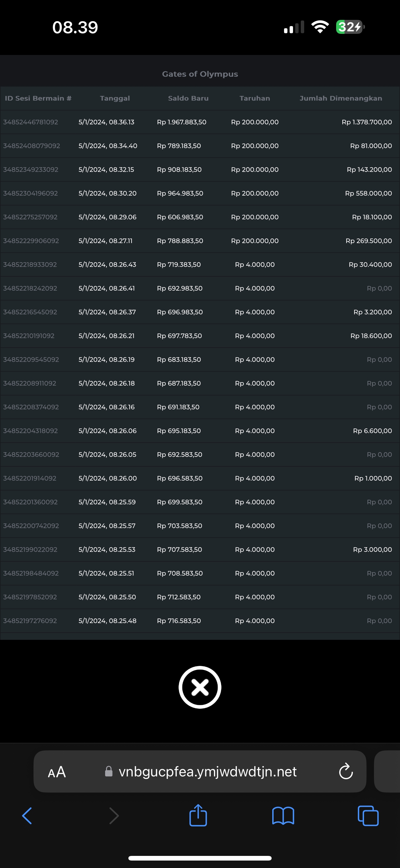Reload the page
This screenshot has width=400, height=868.
pos(346,771)
